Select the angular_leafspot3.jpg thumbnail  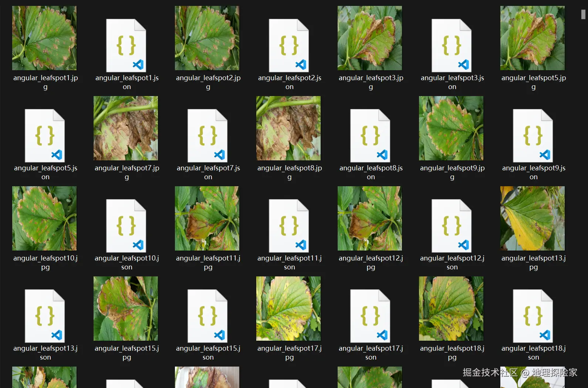point(370,38)
